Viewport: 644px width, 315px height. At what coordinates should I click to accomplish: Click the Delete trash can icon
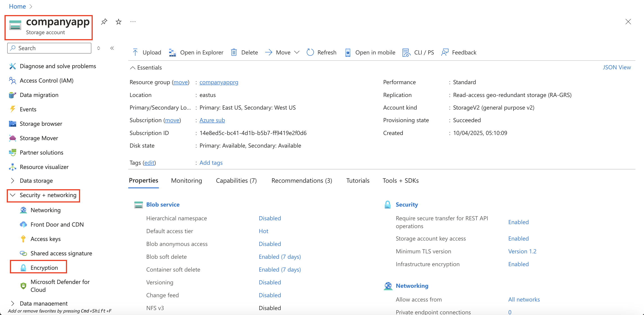[234, 52]
